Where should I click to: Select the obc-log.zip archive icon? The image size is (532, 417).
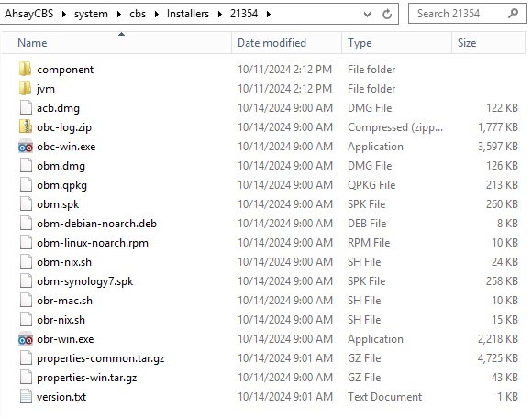[26, 127]
